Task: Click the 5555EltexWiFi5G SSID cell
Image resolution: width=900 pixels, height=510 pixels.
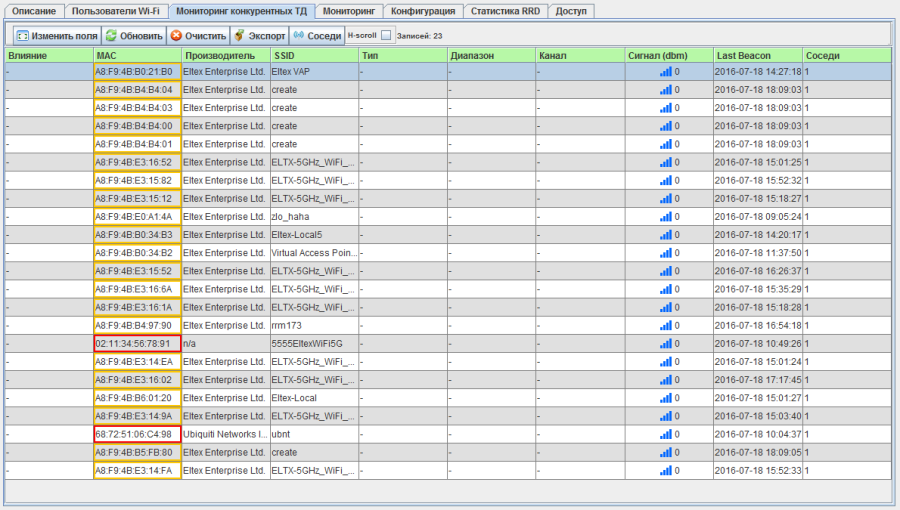Action: click(x=315, y=344)
